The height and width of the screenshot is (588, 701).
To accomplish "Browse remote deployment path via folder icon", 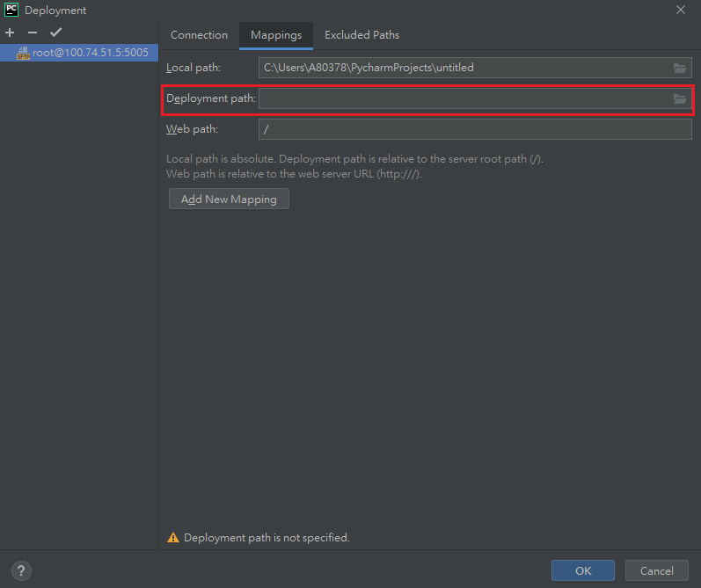I will tap(680, 98).
